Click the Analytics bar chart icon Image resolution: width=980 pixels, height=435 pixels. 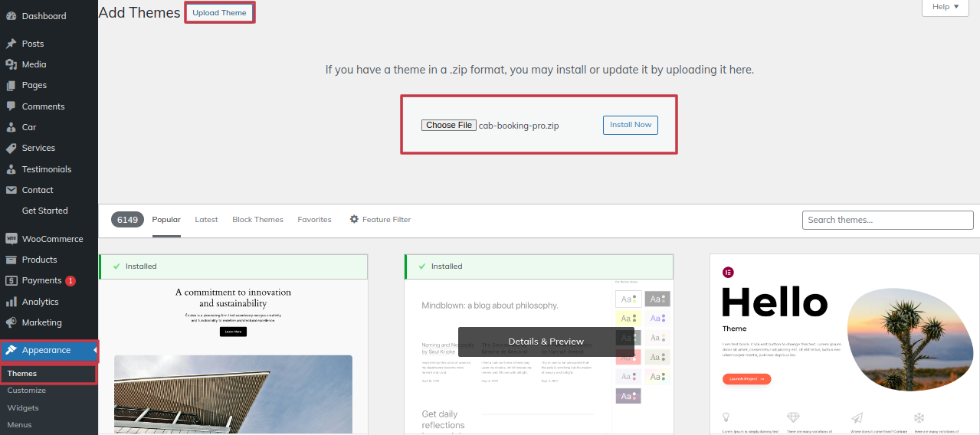tap(11, 302)
